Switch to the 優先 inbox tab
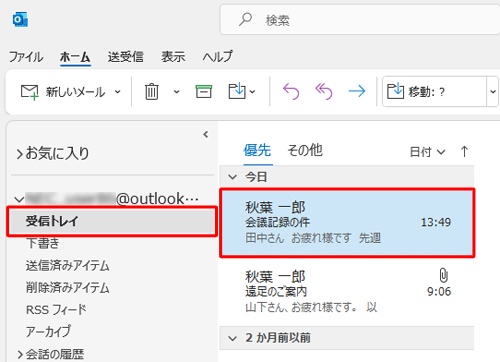500x362 pixels. (x=257, y=150)
